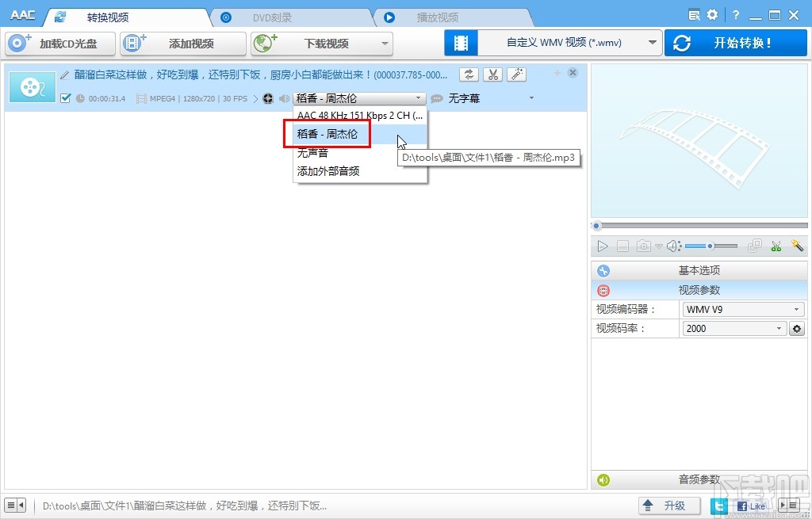Select the green scissors clip tool under preview
The height and width of the screenshot is (519, 812).
[776, 246]
